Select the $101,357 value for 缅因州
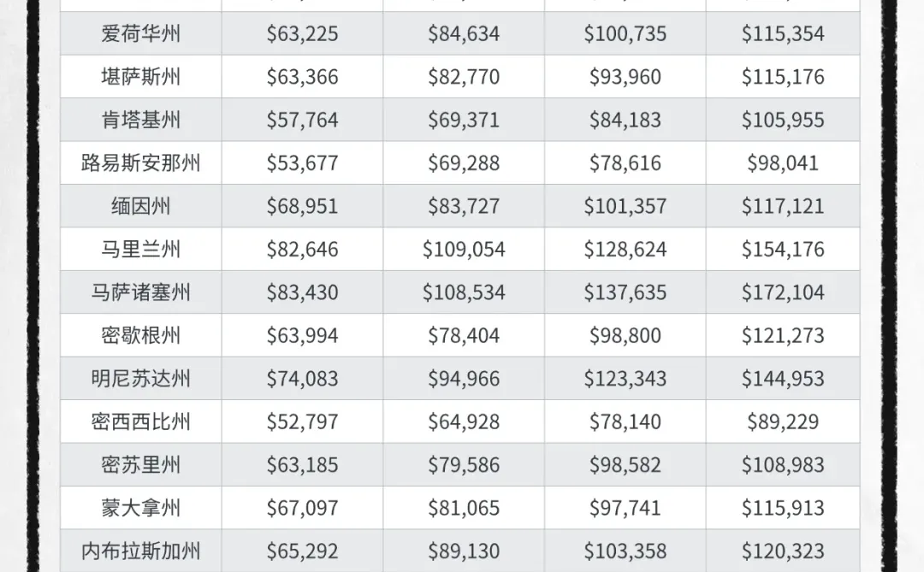 pos(625,206)
